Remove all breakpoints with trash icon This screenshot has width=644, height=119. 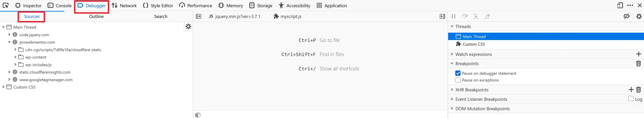coord(638,64)
